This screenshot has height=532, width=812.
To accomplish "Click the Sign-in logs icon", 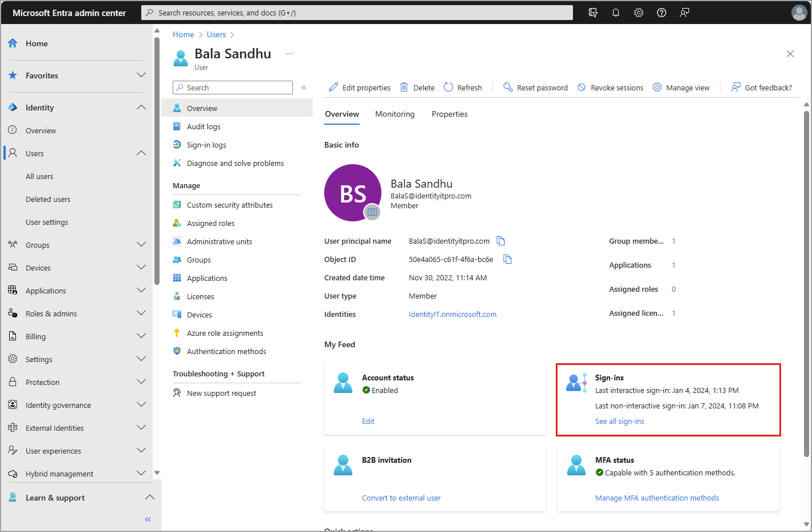I will click(177, 145).
